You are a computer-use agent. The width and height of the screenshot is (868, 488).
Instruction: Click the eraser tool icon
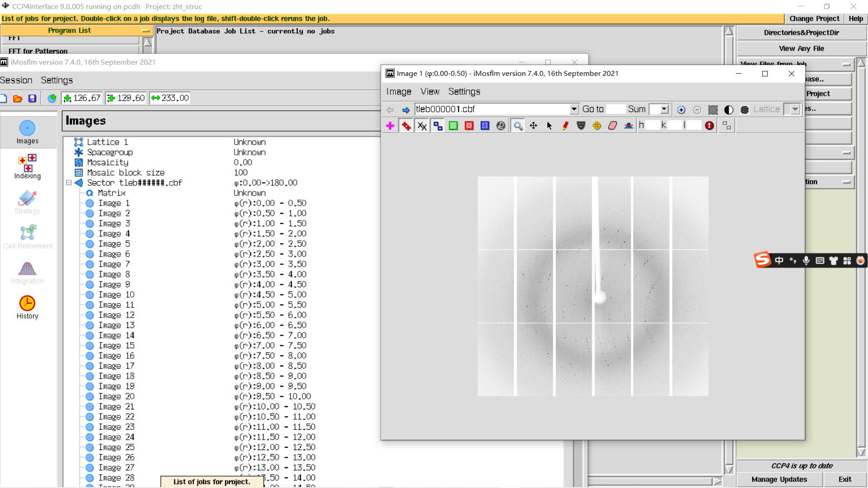point(613,126)
